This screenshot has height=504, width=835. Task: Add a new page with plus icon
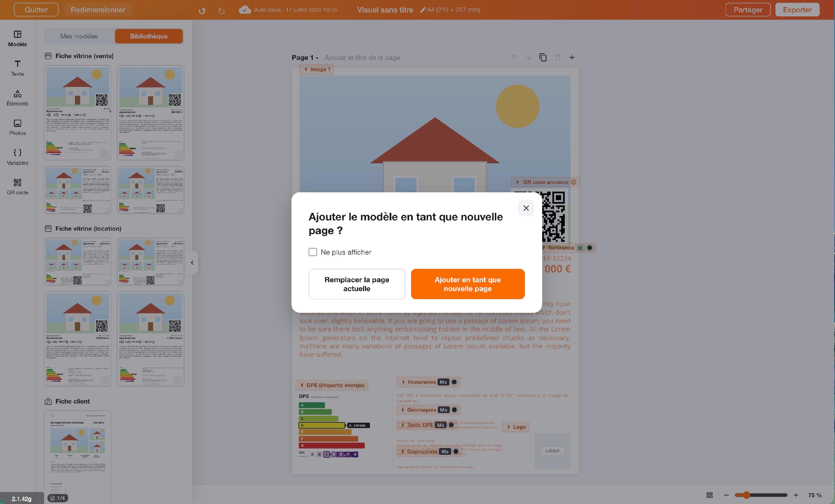572,57
